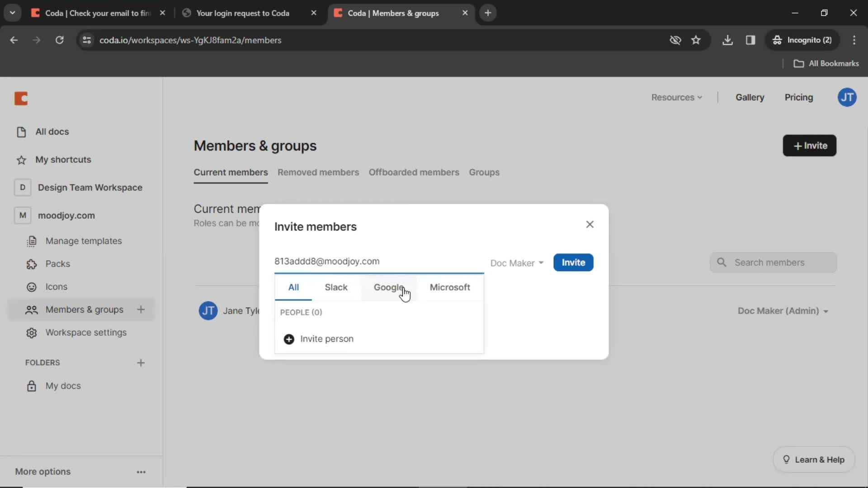
Task: Select moodjoy.com workspace
Action: pos(66,216)
